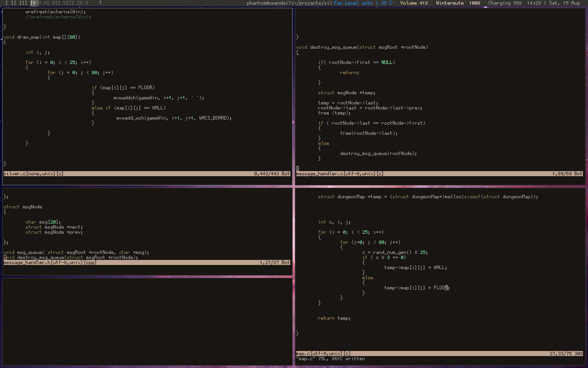Click the T layout indicator

(x=100, y=3)
